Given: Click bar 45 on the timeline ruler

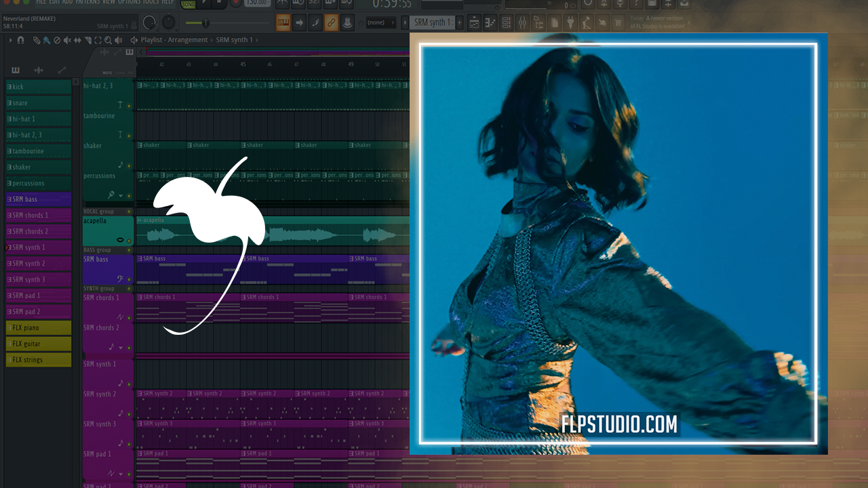Looking at the screenshot, I should (243, 64).
